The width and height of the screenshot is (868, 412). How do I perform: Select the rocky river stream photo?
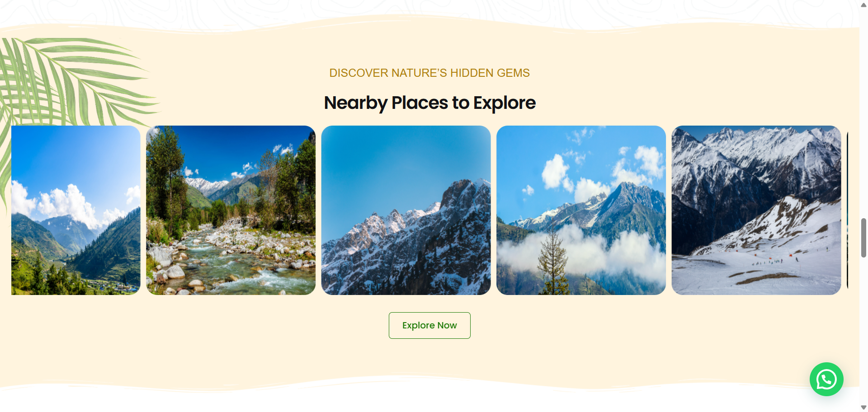tap(231, 210)
